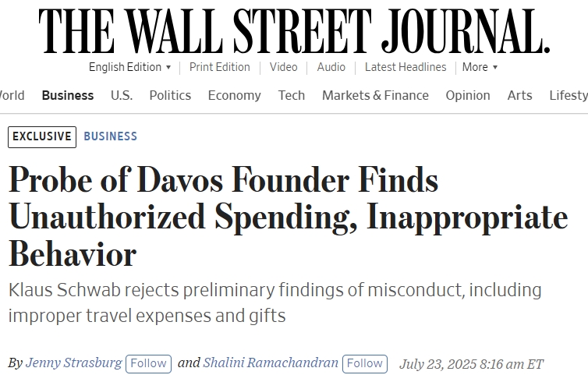Open the Tech section
This screenshot has width=588, height=382.
pyautogui.click(x=292, y=95)
